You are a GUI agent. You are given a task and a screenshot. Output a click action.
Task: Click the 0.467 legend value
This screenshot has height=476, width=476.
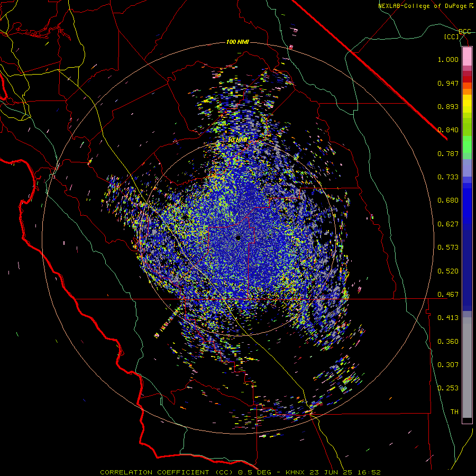click(x=448, y=295)
